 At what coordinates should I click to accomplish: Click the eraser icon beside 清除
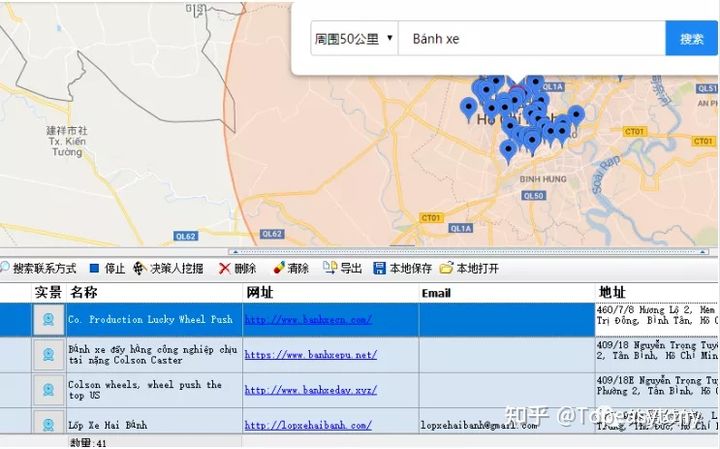tap(279, 268)
